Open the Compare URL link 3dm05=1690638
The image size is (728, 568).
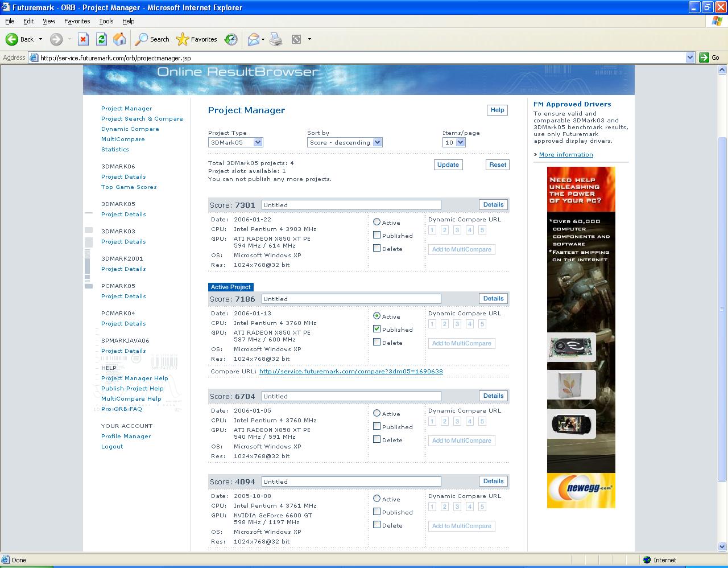pyautogui.click(x=351, y=371)
